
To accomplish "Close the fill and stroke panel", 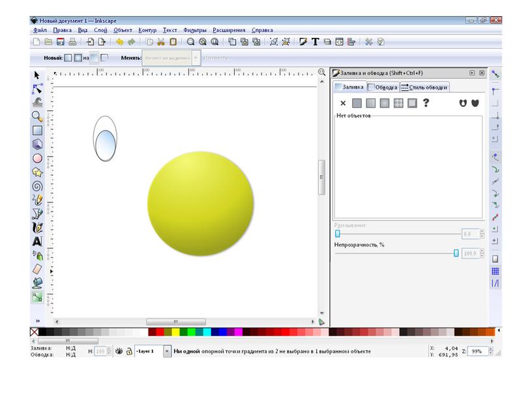I will pyautogui.click(x=481, y=73).
